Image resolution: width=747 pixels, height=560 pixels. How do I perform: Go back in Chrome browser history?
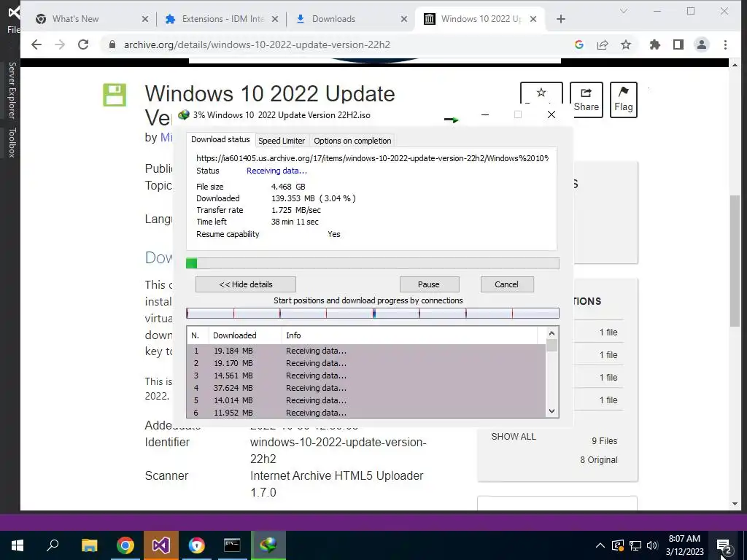pos(36,44)
